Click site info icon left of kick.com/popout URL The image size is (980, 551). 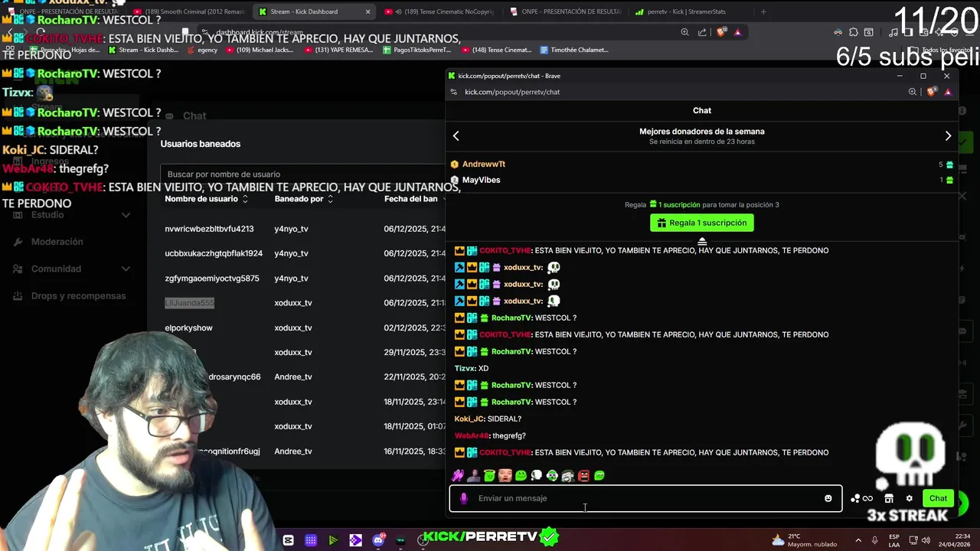(454, 92)
